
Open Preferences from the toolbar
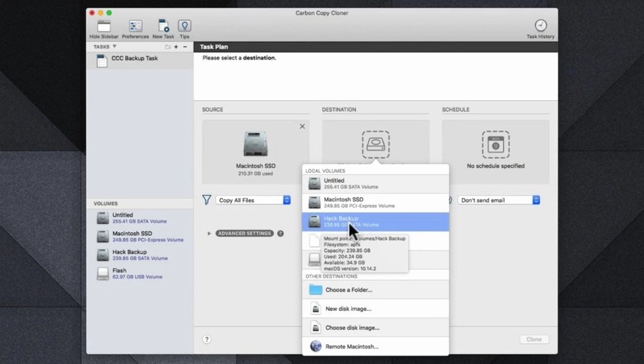(x=135, y=26)
